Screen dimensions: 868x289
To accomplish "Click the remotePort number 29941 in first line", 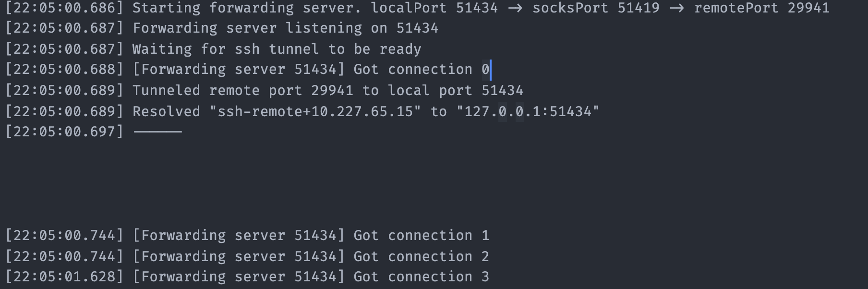I will point(808,8).
